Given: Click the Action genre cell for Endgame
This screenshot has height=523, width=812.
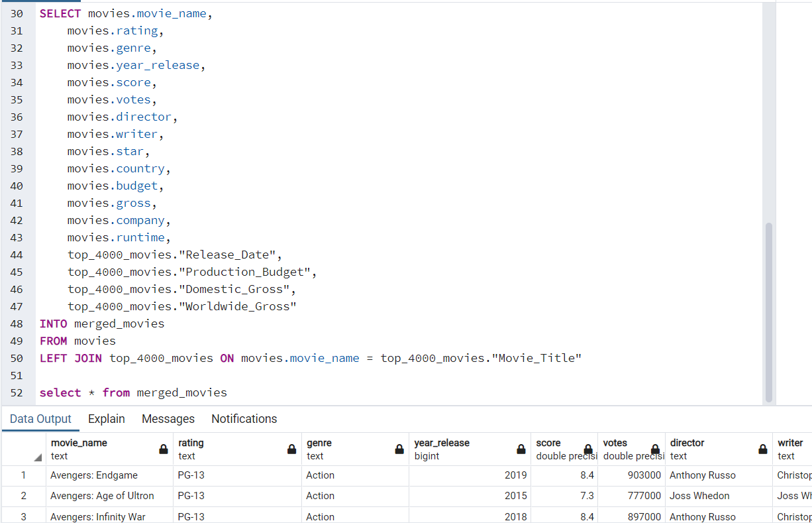Looking at the screenshot, I should tap(354, 475).
